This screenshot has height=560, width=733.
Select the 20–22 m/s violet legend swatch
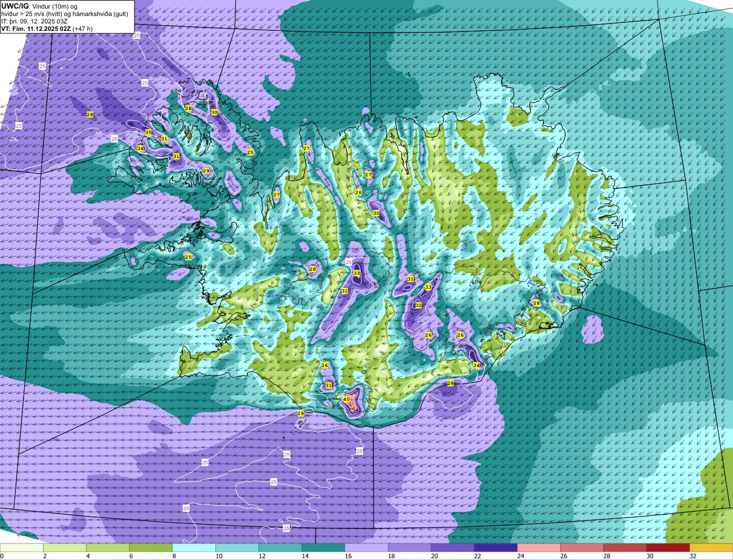tap(453, 548)
